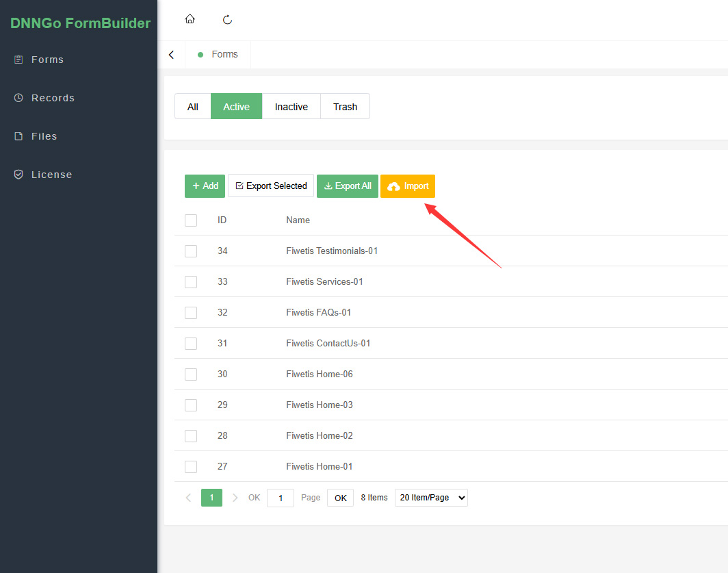Image resolution: width=728 pixels, height=573 pixels.
Task: Click the 8 Items count label
Action: 374,498
